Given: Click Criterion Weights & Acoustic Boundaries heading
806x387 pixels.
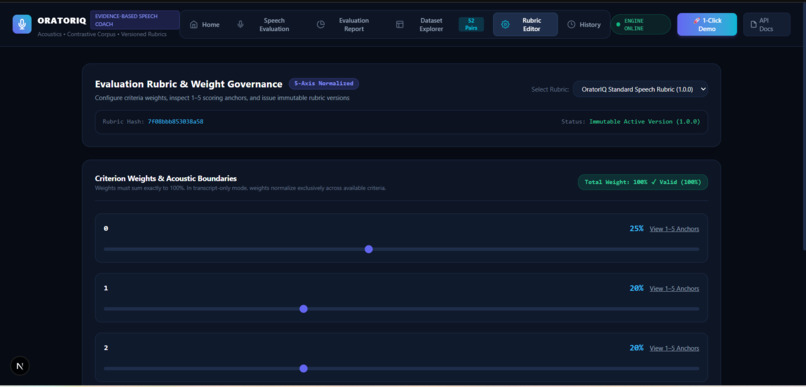Looking at the screenshot, I should click(166, 179).
